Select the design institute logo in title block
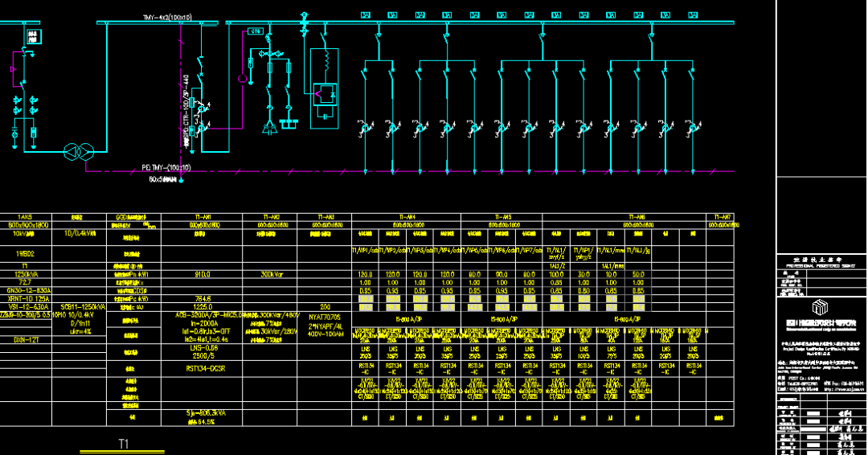 point(820,308)
